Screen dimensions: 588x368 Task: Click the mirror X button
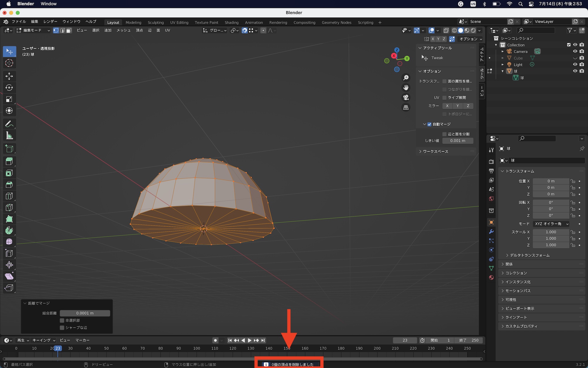447,106
